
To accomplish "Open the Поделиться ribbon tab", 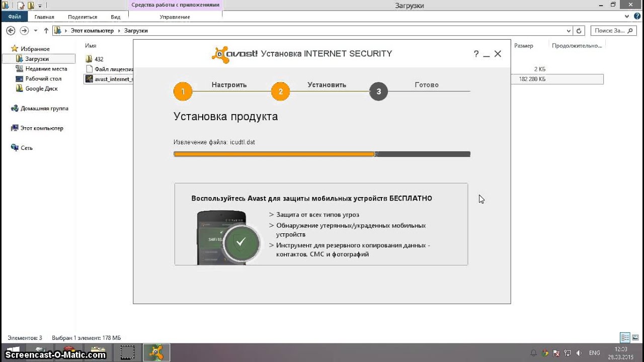I will tap(83, 17).
